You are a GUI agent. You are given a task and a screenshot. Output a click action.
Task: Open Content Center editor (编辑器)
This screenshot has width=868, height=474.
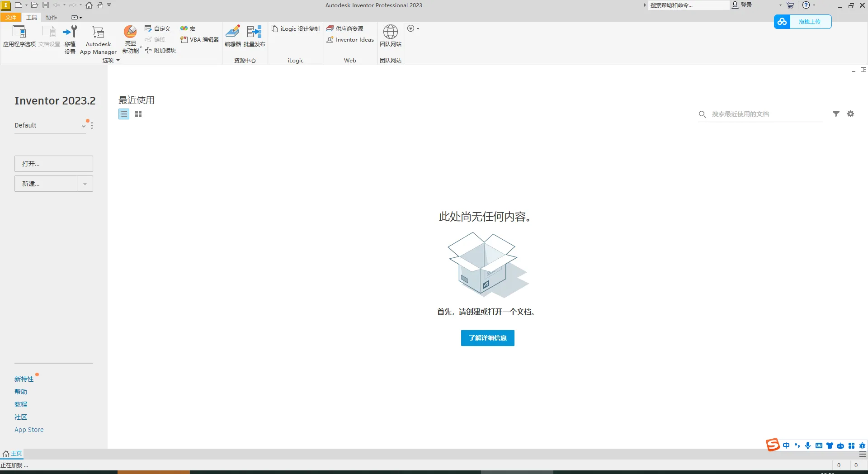click(x=232, y=36)
